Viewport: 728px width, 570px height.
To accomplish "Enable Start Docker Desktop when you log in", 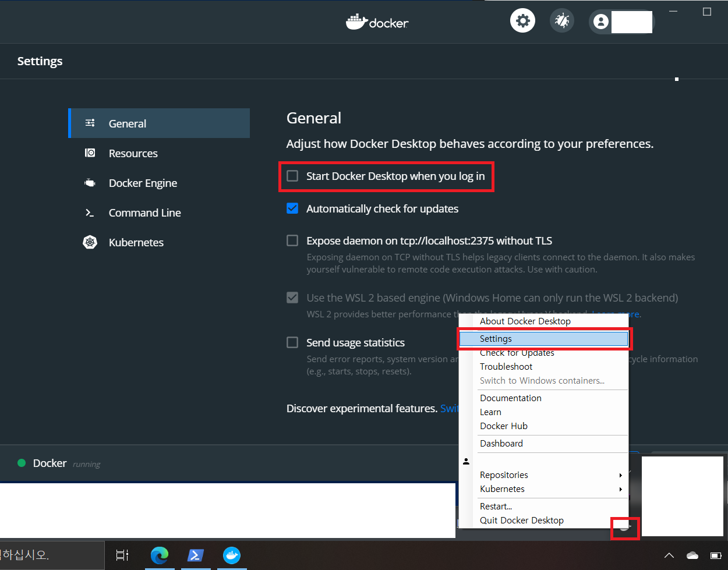I will pyautogui.click(x=292, y=176).
